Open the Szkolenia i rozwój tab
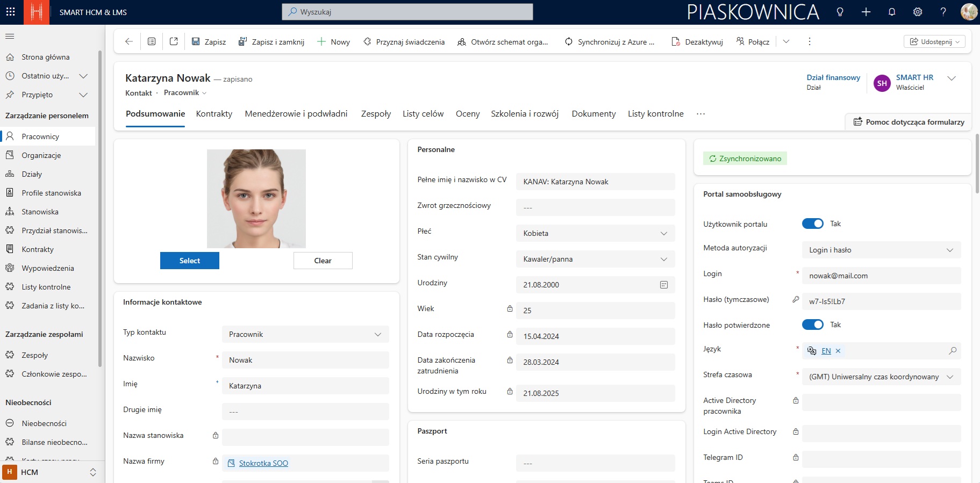 point(525,114)
